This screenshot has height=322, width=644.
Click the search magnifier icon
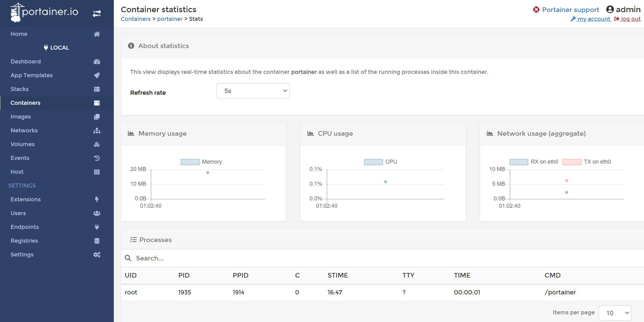pyautogui.click(x=128, y=258)
